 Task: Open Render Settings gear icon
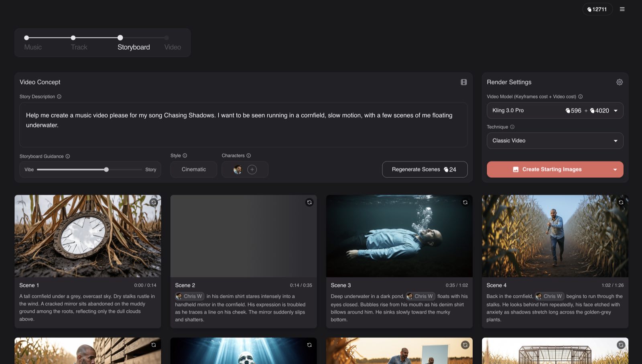tap(620, 82)
